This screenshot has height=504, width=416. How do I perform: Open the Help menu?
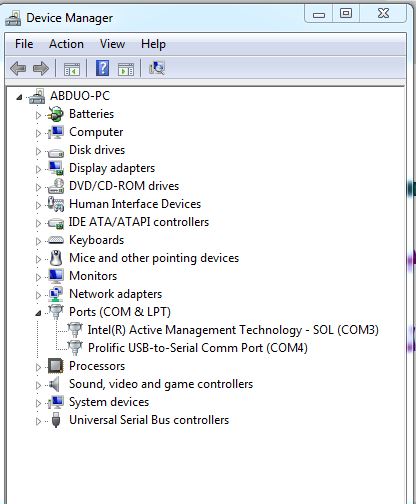(x=153, y=44)
